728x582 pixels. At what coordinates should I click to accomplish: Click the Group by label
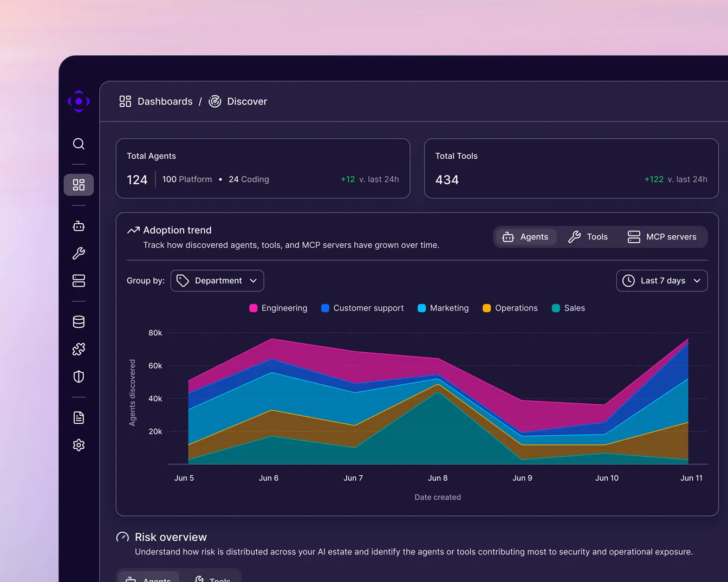[x=146, y=281]
